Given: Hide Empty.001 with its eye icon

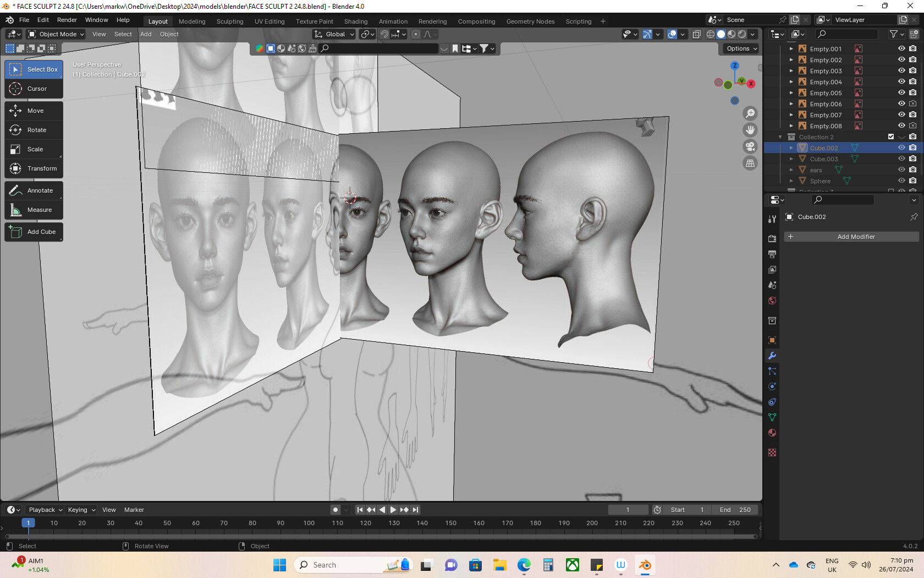Looking at the screenshot, I should tap(901, 48).
